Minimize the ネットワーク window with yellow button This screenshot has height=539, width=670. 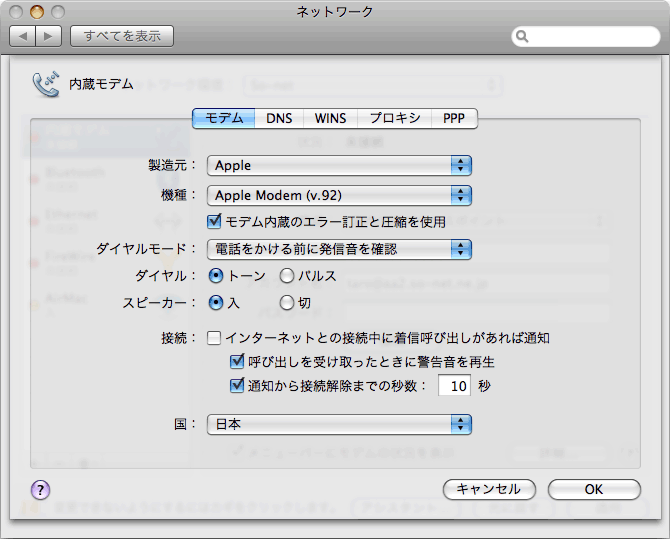tap(37, 12)
